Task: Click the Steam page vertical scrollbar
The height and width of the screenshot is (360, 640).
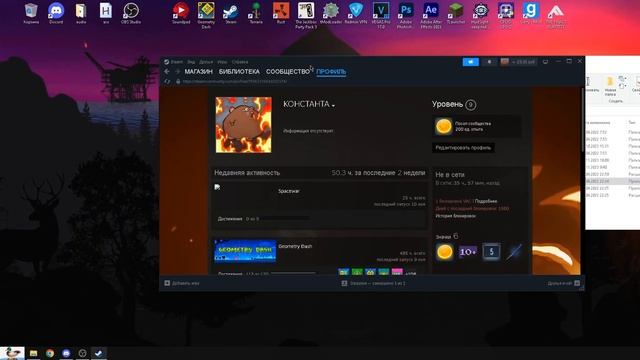Action: pyautogui.click(x=582, y=120)
